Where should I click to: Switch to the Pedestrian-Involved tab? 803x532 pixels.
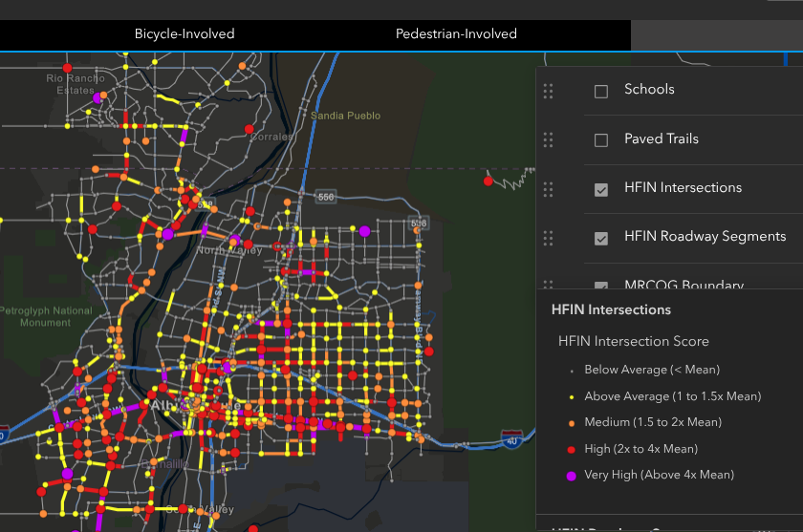pos(456,34)
